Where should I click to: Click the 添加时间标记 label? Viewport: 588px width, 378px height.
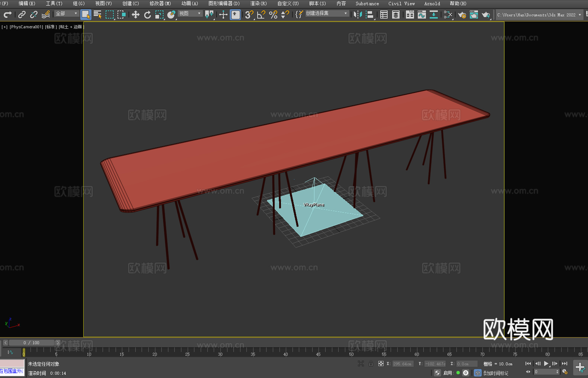tap(495, 373)
